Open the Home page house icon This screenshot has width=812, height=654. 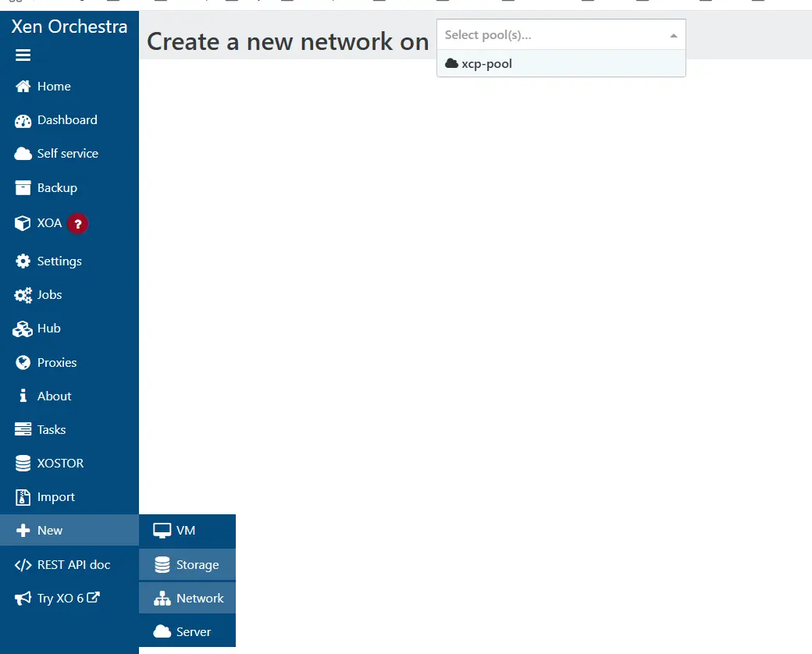coord(23,87)
